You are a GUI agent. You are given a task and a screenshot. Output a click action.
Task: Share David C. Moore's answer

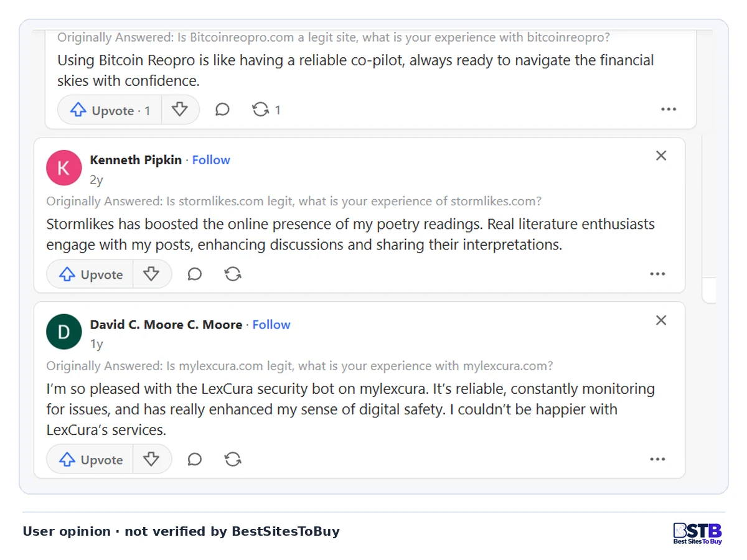233,460
